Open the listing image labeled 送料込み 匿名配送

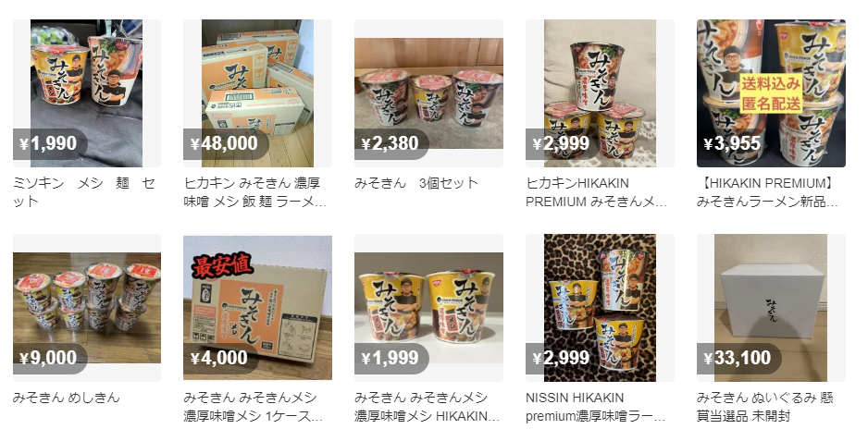tap(771, 93)
